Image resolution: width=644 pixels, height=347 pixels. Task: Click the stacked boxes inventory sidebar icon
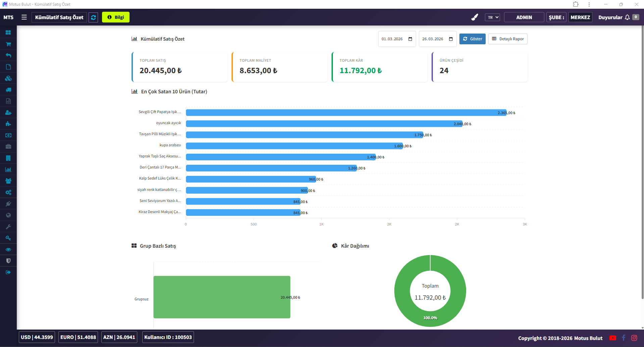tap(8, 79)
